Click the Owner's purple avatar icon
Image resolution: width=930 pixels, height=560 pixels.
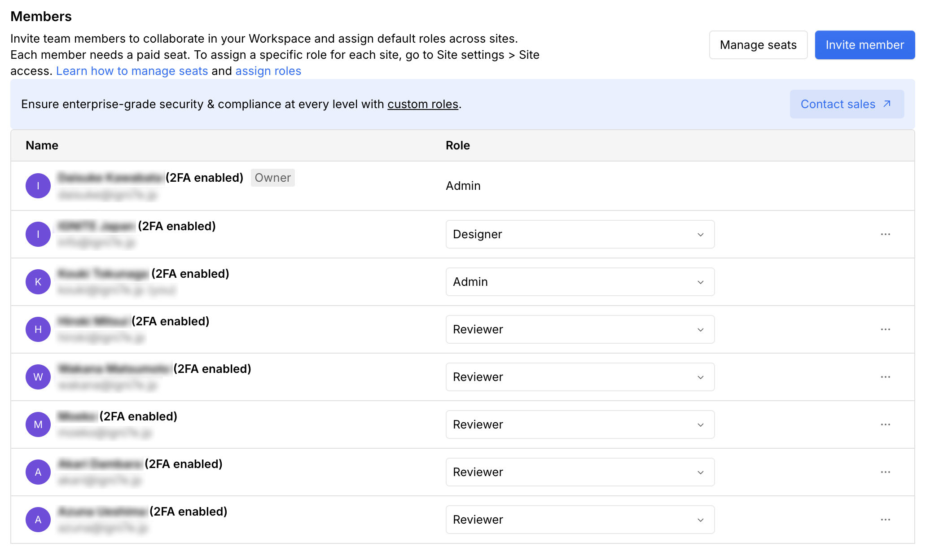tap(38, 186)
